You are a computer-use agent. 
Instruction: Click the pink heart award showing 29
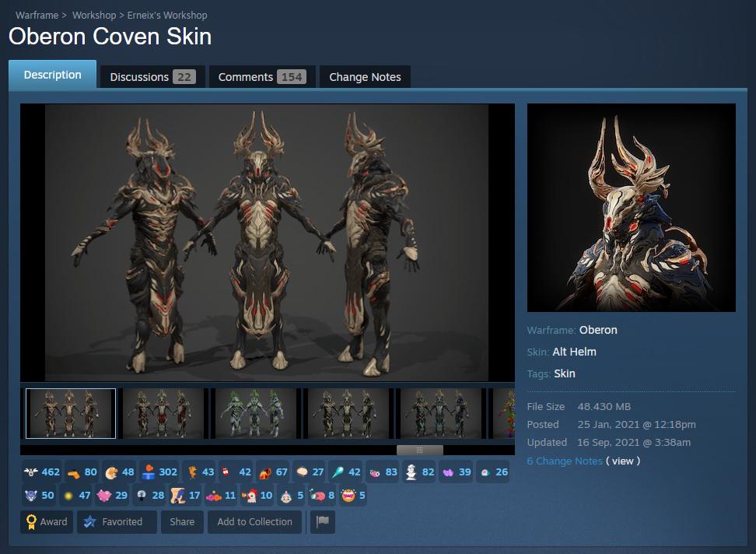tap(112, 495)
